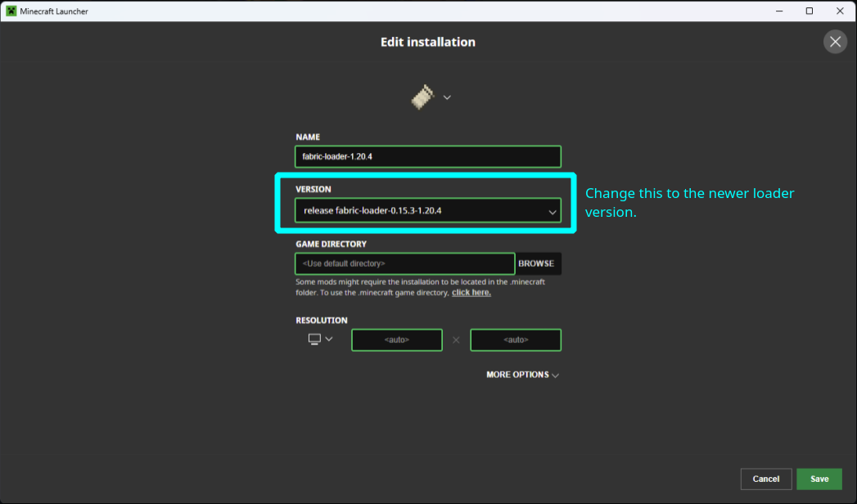857x504 pixels.
Task: Maximize the Minecraft Launcher window
Action: click(x=809, y=11)
